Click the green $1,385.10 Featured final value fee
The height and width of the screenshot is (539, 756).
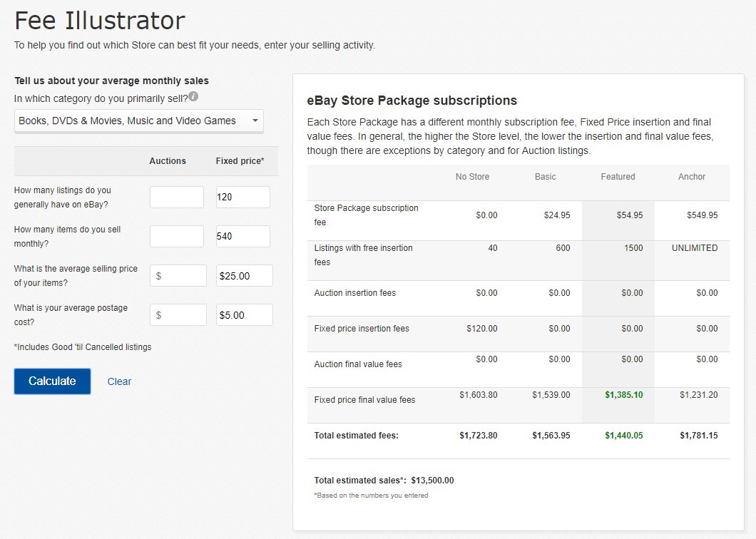[624, 395]
